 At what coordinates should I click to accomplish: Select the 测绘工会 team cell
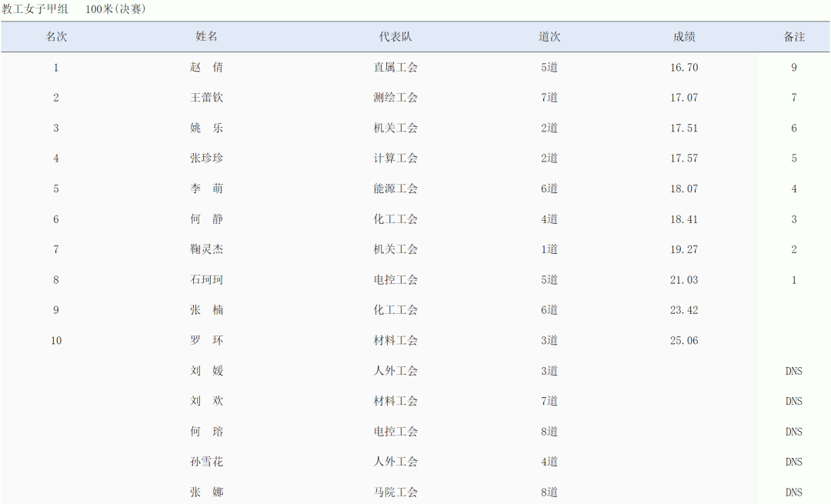pos(395,98)
